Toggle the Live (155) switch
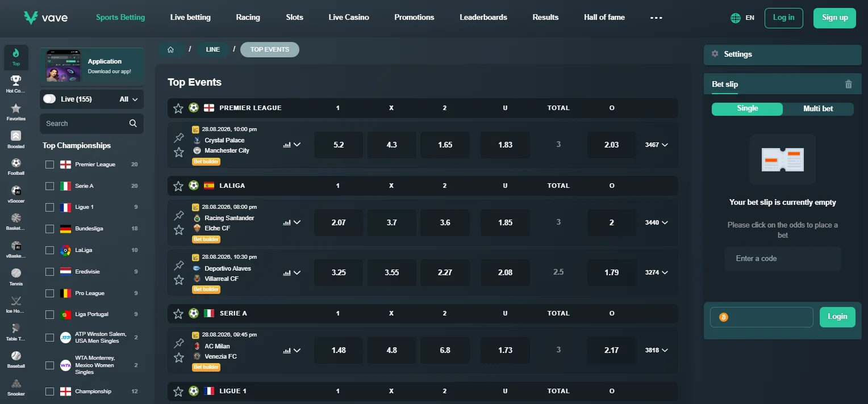 49,99
